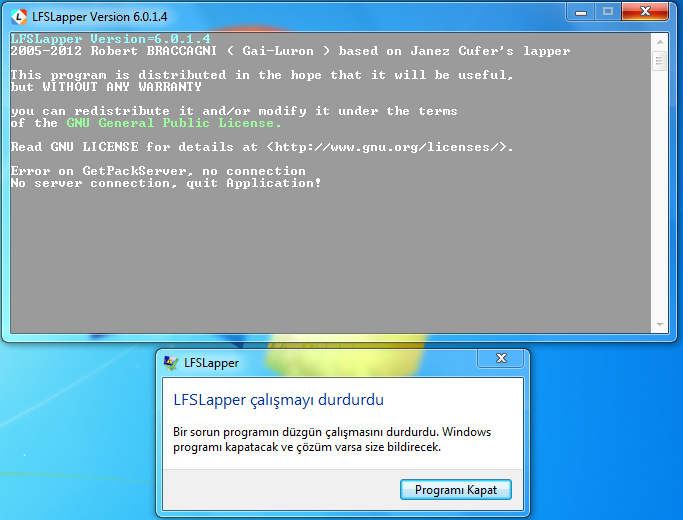
Task: Minimize the LFSLapper Version 6.0.1.4 window
Action: point(581,12)
